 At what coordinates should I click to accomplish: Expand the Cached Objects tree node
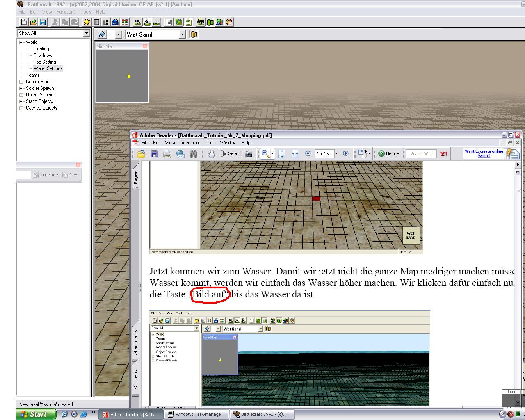pyautogui.click(x=21, y=108)
